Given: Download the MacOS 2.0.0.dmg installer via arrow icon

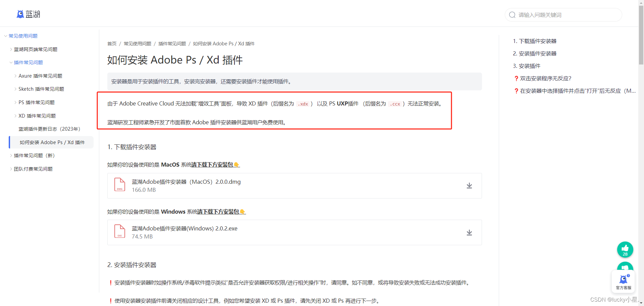Looking at the screenshot, I should tap(469, 186).
